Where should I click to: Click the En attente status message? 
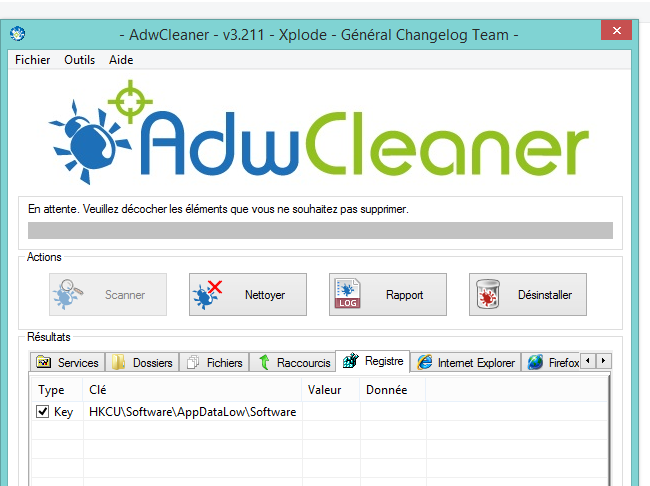pos(218,209)
